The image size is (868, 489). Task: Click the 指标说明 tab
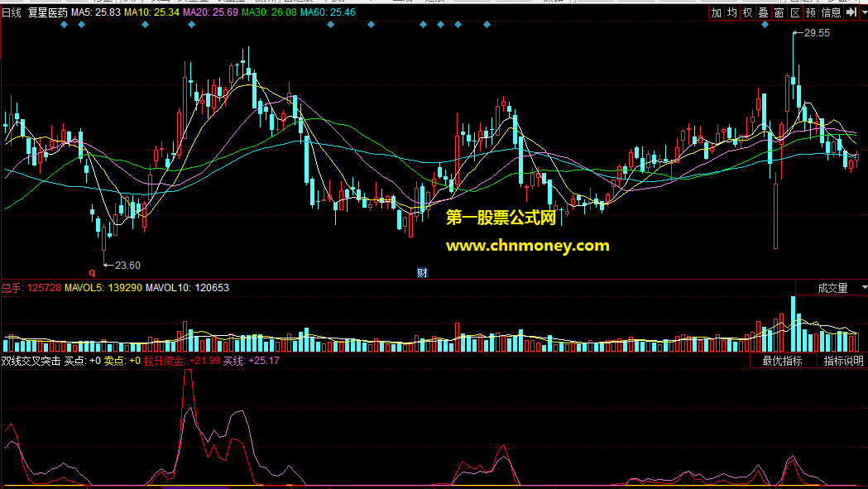(843, 361)
